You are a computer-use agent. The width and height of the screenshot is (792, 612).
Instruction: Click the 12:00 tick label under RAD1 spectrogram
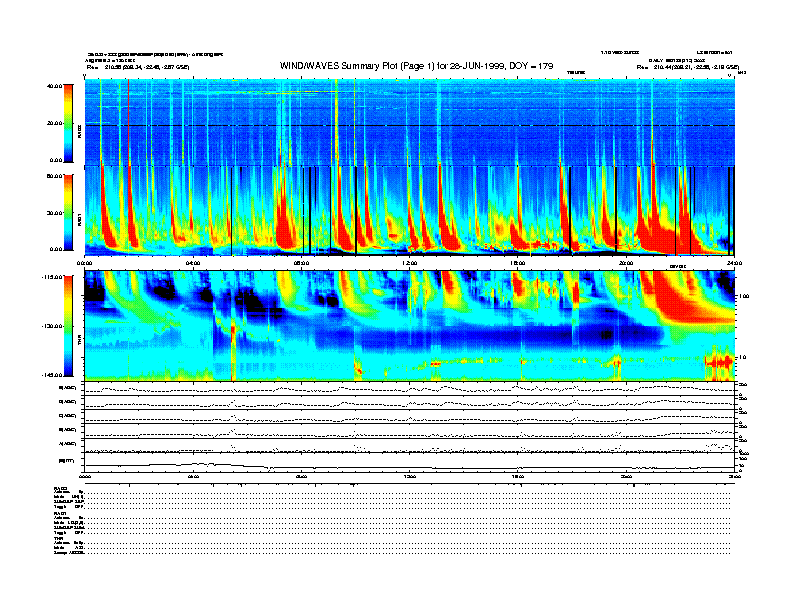pyautogui.click(x=409, y=263)
